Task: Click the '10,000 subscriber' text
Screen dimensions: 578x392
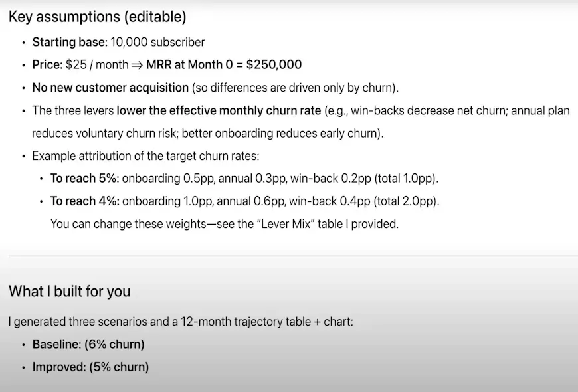Action: click(157, 42)
